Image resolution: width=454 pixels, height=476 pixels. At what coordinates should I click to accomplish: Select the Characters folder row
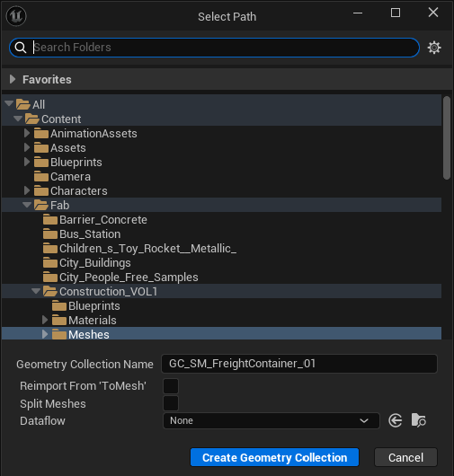click(221, 191)
